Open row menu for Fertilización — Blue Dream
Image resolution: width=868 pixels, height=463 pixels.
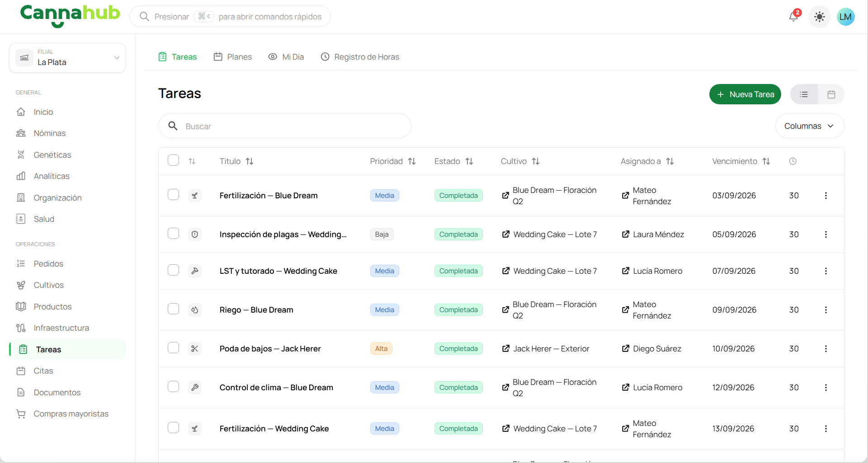(x=826, y=196)
